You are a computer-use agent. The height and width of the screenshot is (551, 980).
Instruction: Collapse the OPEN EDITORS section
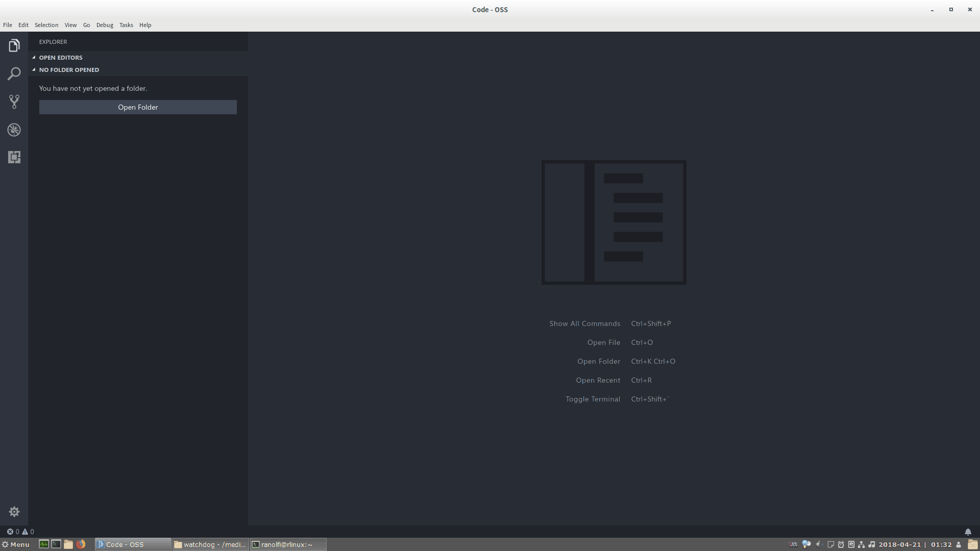34,57
